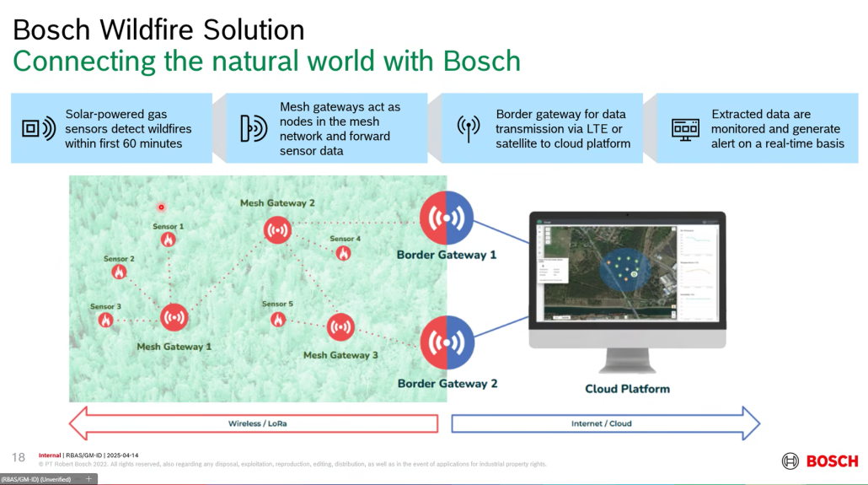The height and width of the screenshot is (485, 868).
Task: Click the monitoring dashboard icon
Action: [685, 129]
